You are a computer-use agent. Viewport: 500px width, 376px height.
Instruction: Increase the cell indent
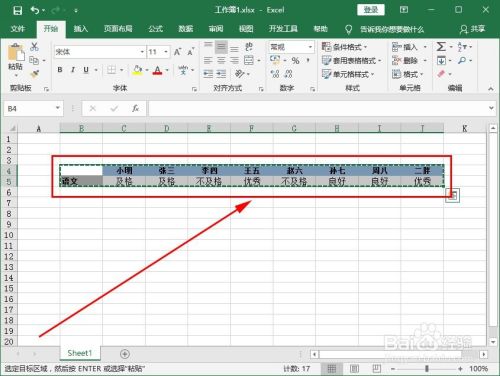(221, 74)
